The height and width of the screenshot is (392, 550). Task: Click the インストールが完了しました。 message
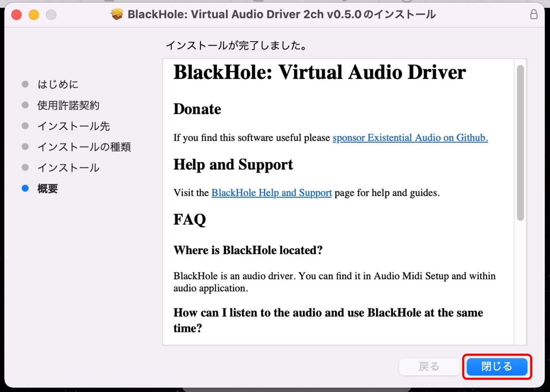point(237,45)
